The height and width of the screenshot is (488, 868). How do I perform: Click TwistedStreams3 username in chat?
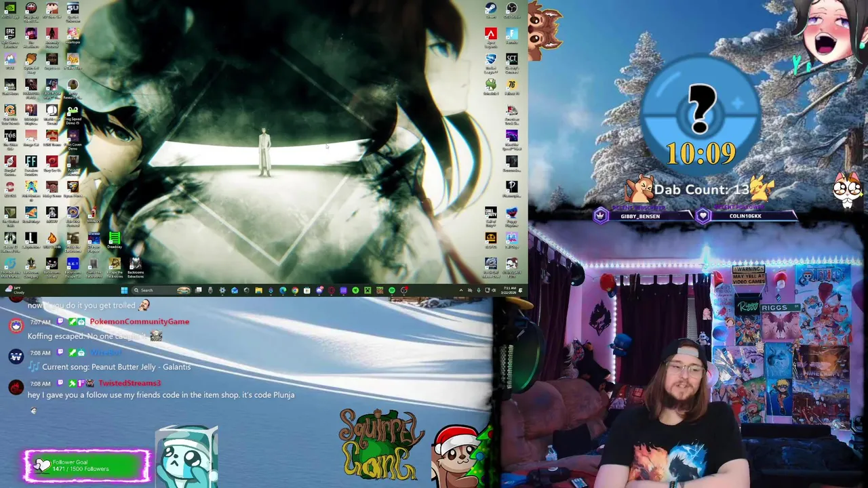pyautogui.click(x=130, y=383)
